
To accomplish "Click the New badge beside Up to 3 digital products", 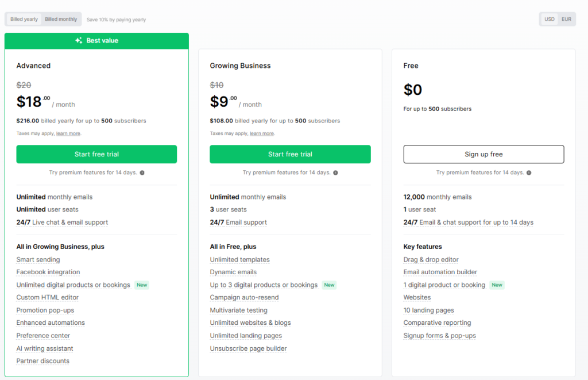I will pos(329,285).
